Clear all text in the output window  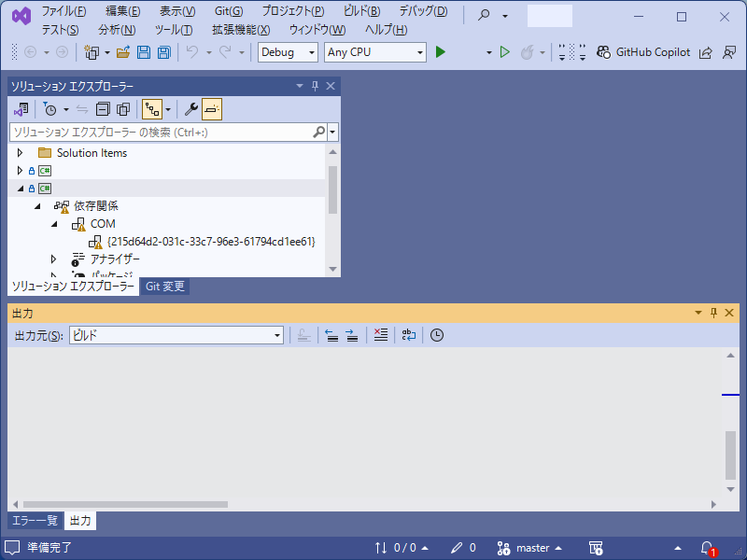[x=380, y=335]
